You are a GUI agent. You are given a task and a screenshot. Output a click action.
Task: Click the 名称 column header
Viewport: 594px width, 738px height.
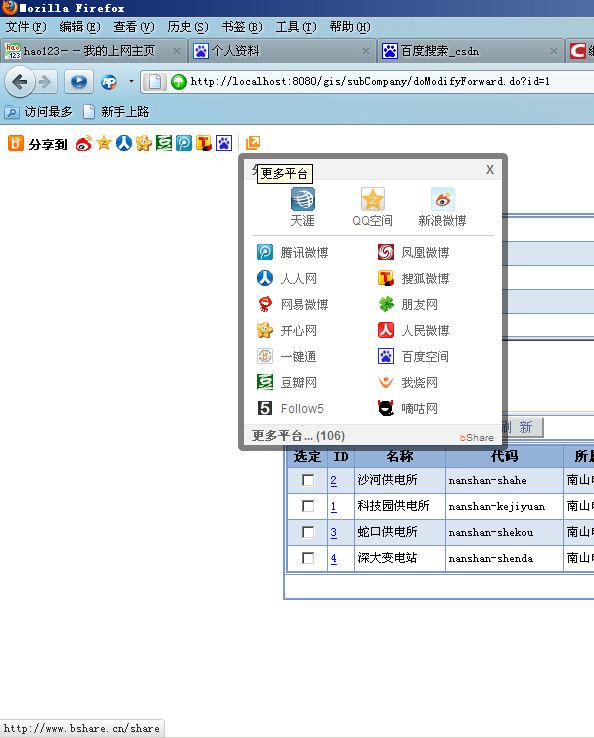point(400,456)
